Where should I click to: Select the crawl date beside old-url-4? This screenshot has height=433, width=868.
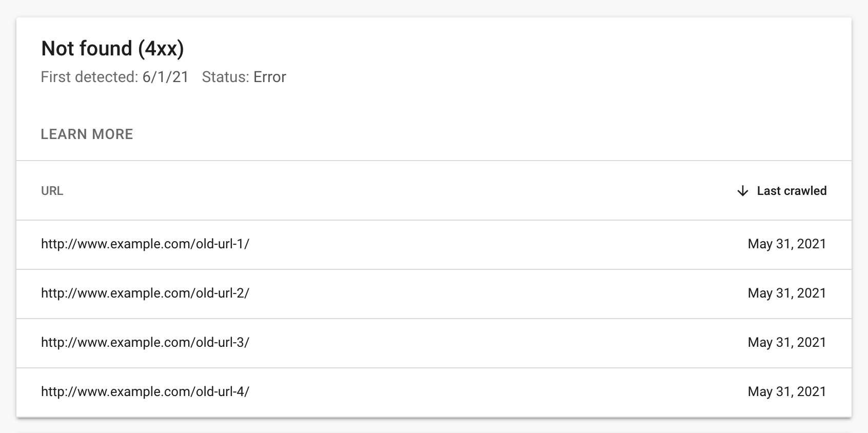pyautogui.click(x=787, y=392)
